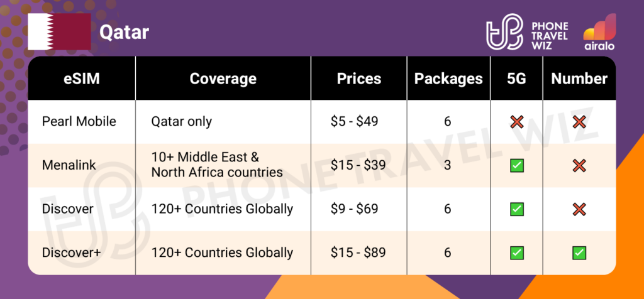
Task: Click the red X under Number for Pearl Mobile
Action: tap(579, 122)
